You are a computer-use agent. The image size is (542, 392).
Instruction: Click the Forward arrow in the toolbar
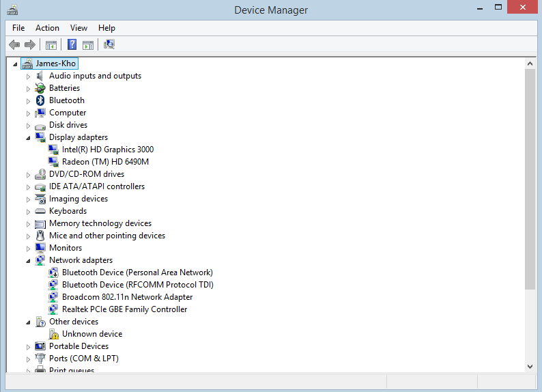pyautogui.click(x=29, y=45)
